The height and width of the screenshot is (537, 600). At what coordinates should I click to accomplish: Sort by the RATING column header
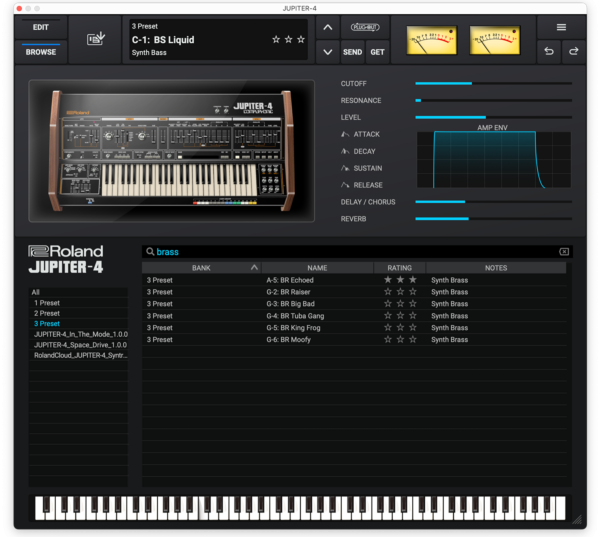click(399, 268)
